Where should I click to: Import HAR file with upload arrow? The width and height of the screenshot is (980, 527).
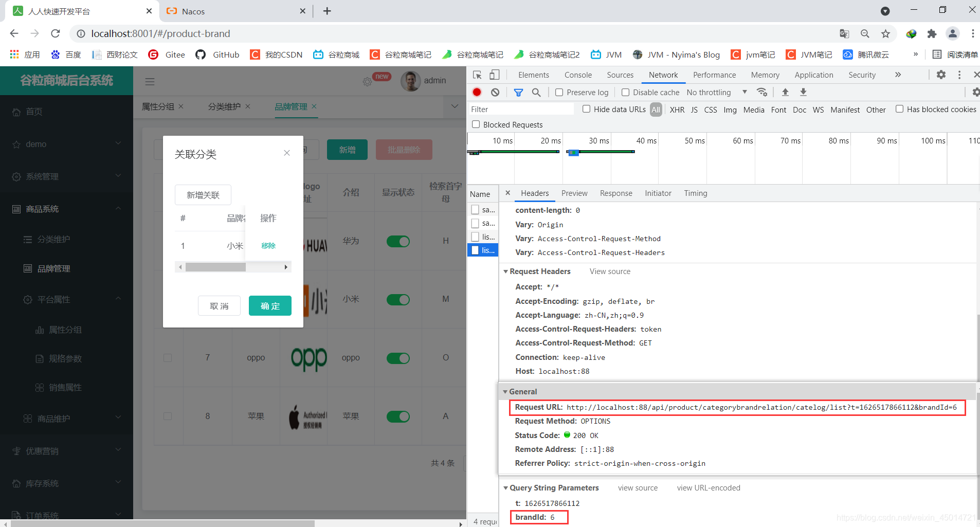pyautogui.click(x=785, y=92)
